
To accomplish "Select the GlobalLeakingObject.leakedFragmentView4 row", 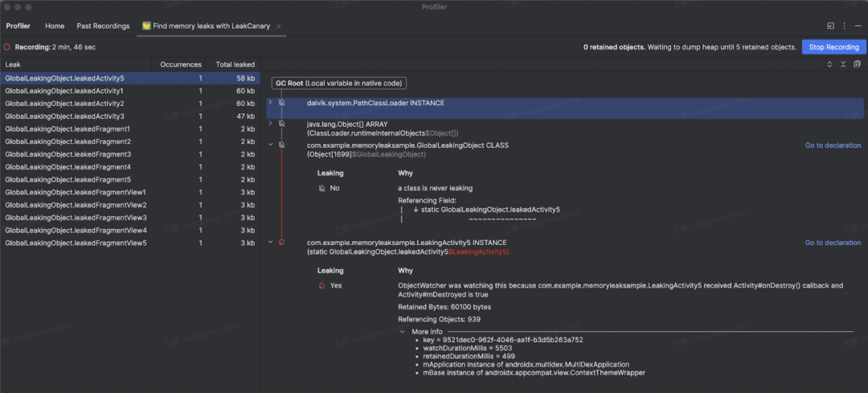I will coord(130,231).
